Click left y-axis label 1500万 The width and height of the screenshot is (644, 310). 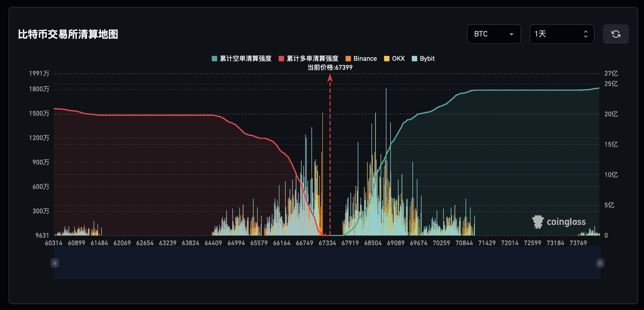pyautogui.click(x=39, y=113)
